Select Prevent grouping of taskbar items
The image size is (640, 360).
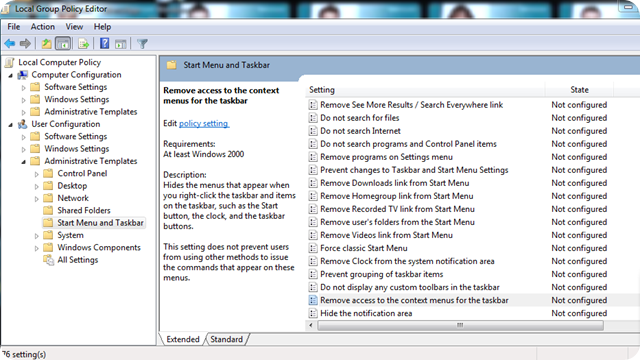[x=381, y=274]
